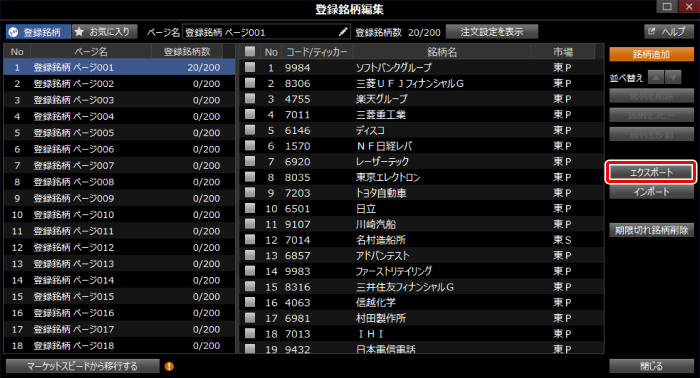Select page row 登録銘柄 ページ012
Viewport: 700px width, 378px height.
point(119,247)
